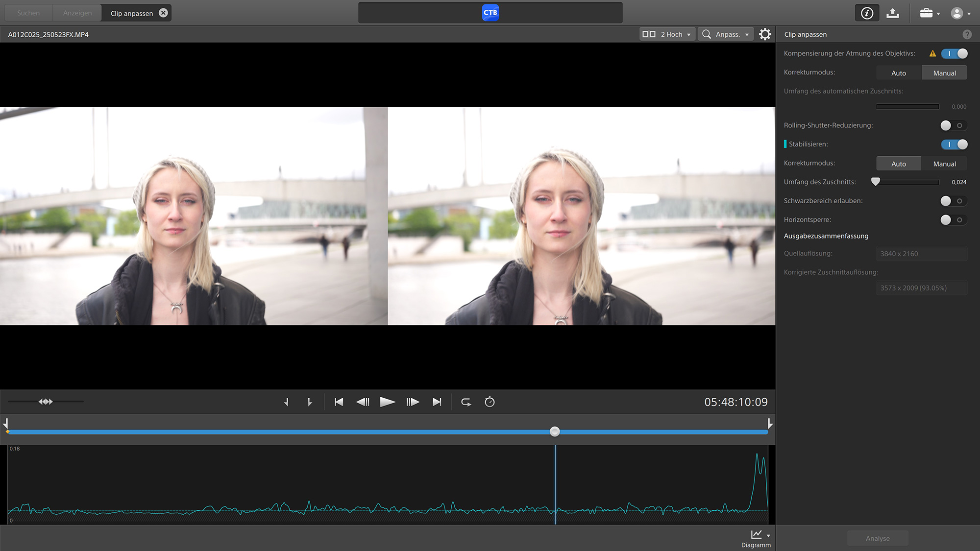Step back one frame

[363, 402]
